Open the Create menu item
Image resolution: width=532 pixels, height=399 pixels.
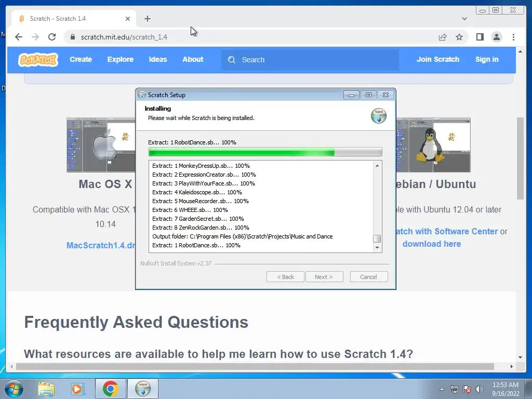pos(81,59)
